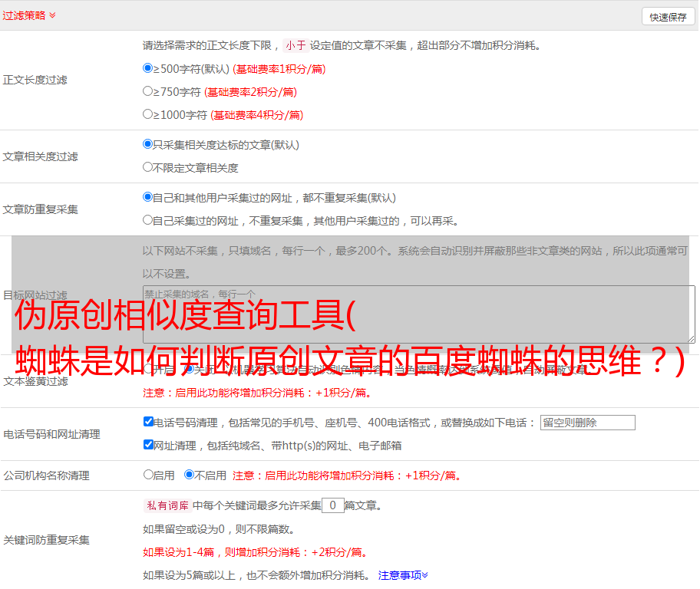The image size is (700, 589).
Task: Click the 禁止采集的域名 textarea
Action: click(x=419, y=314)
